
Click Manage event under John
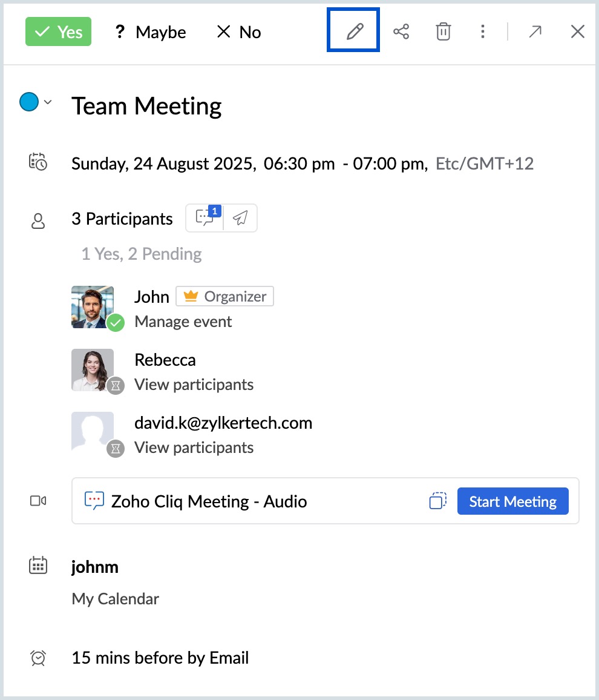(x=183, y=322)
